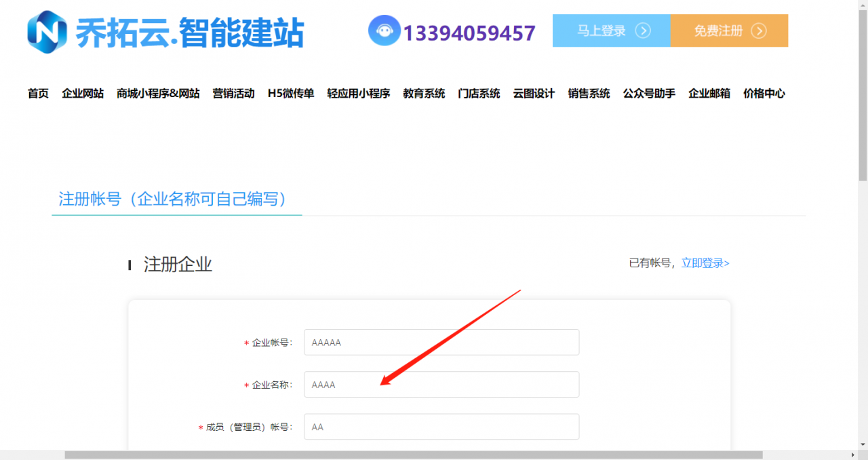Click the arrow icon on 免费注册 button

[x=759, y=31]
